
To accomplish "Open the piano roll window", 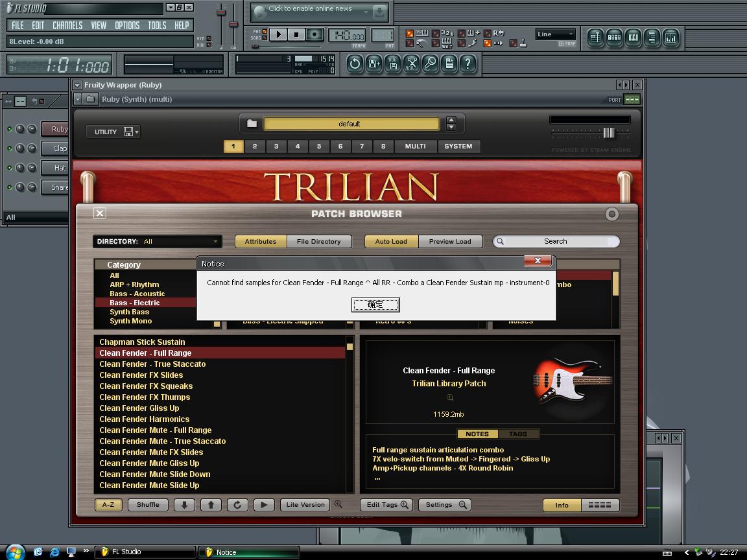I will [x=633, y=38].
